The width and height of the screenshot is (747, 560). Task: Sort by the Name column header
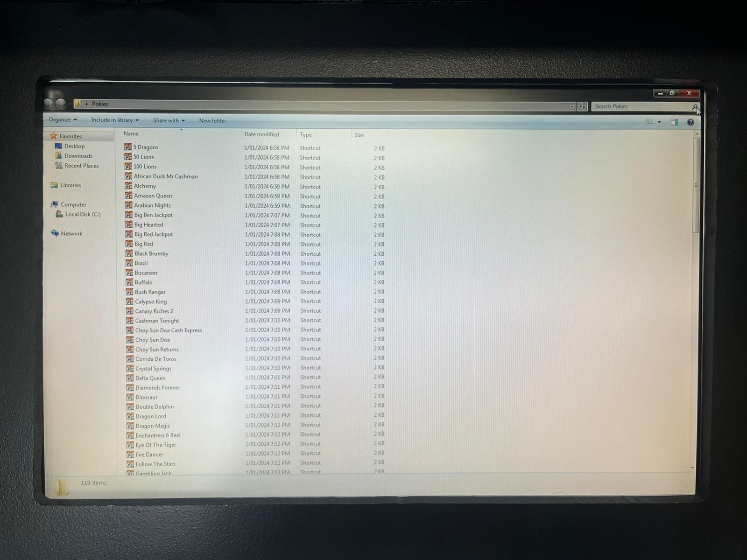131,133
